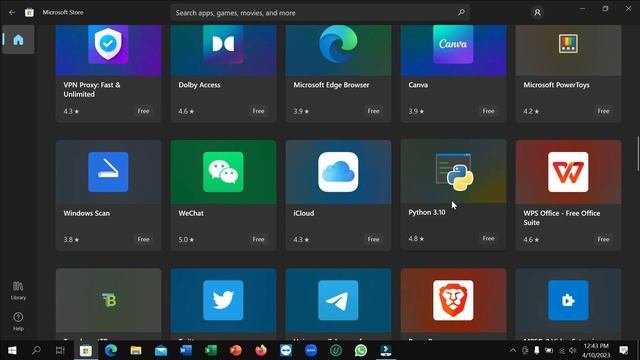This screenshot has width=640, height=360.
Task: Open the WeChat app icon
Action: [x=223, y=172]
